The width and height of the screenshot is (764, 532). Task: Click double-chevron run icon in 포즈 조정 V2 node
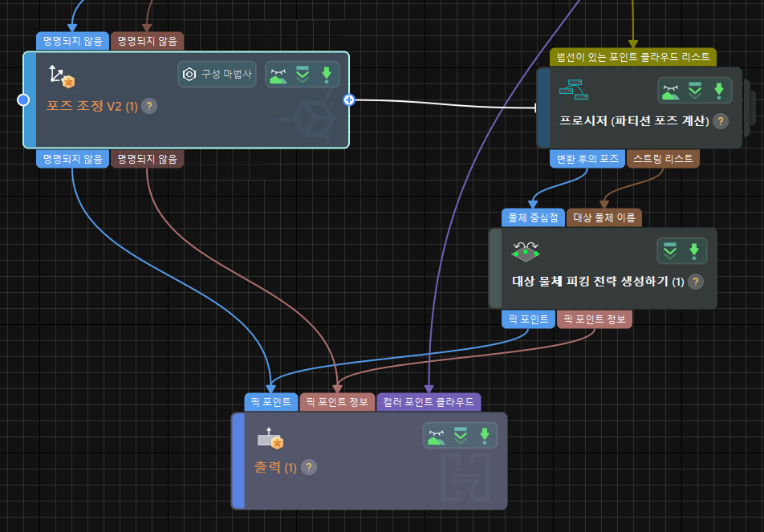303,75
